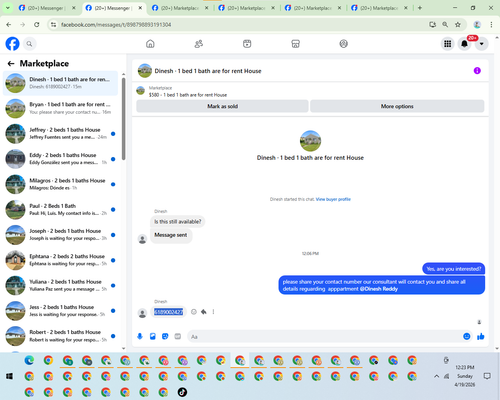The width and height of the screenshot is (500, 400).
Task: Open the account dropdown arrow
Action: (x=481, y=44)
